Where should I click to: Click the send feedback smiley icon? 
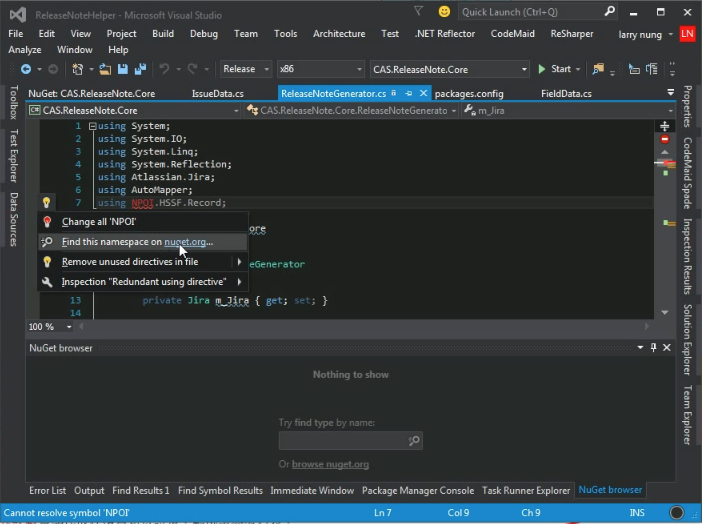coord(444,12)
